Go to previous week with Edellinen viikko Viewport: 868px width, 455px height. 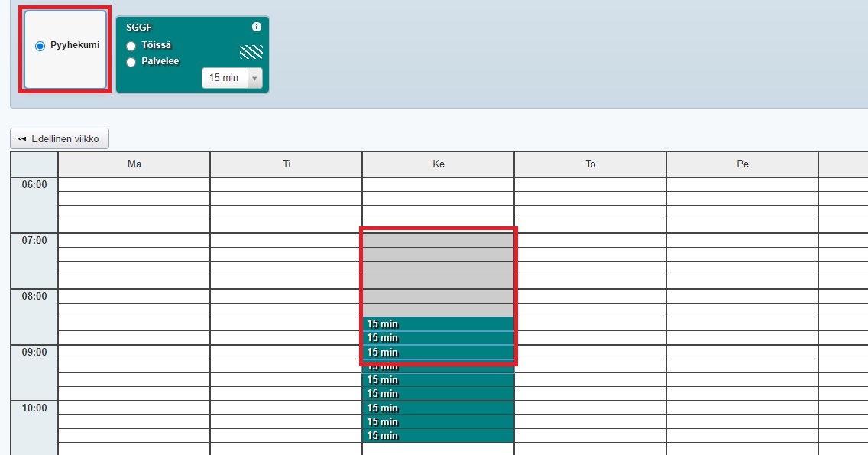click(x=60, y=138)
